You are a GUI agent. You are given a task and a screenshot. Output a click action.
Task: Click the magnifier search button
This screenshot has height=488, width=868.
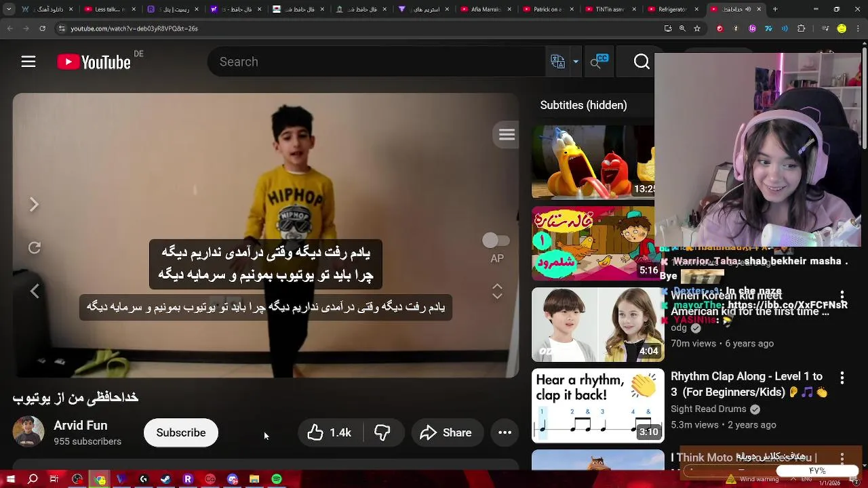coord(642,62)
